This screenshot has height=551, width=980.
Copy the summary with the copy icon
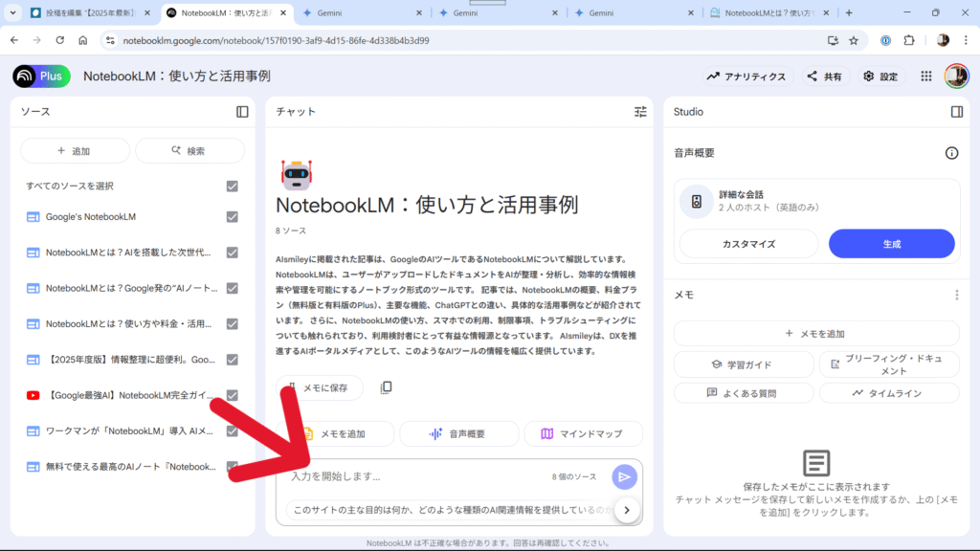387,388
